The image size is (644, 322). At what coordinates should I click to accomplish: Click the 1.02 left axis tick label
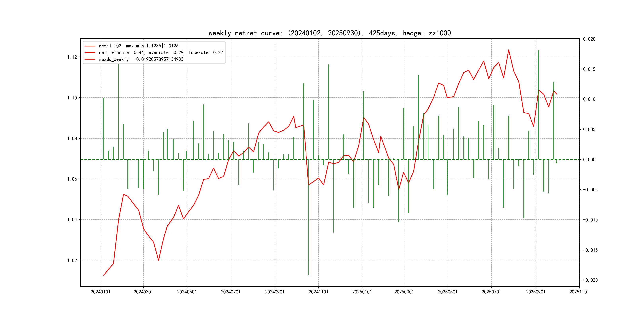pos(72,260)
